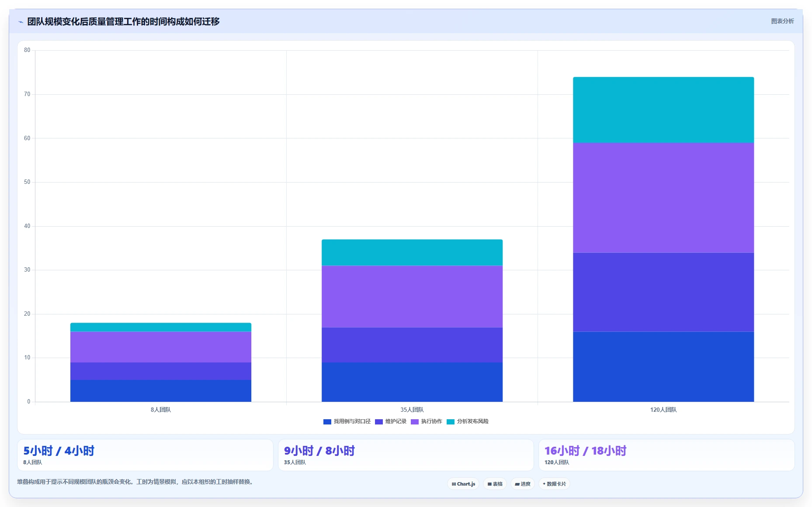Click the Chart.js tag pill

pos(463,484)
